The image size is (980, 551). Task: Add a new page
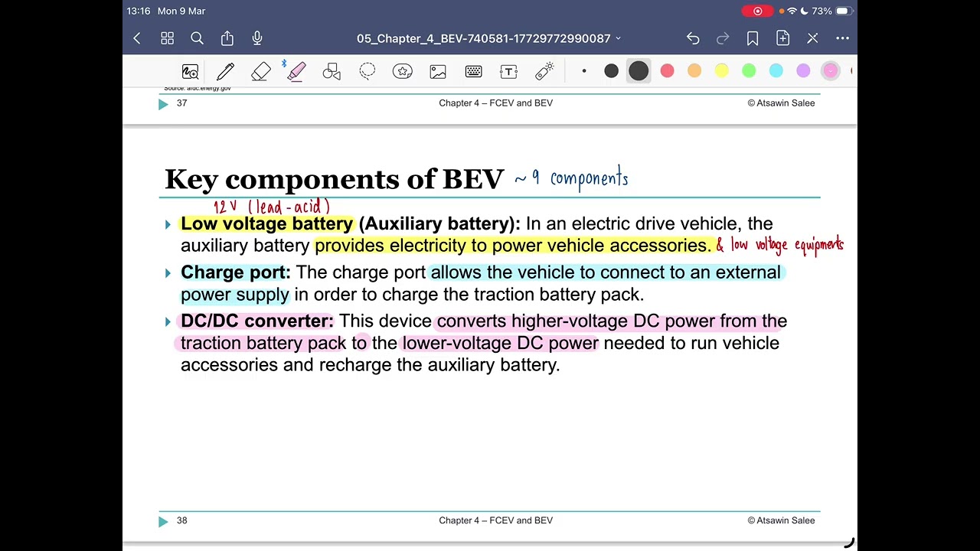(782, 38)
